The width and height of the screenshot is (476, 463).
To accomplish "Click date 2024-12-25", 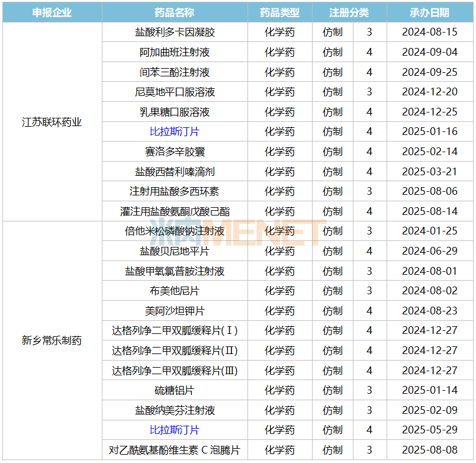I will [430, 112].
